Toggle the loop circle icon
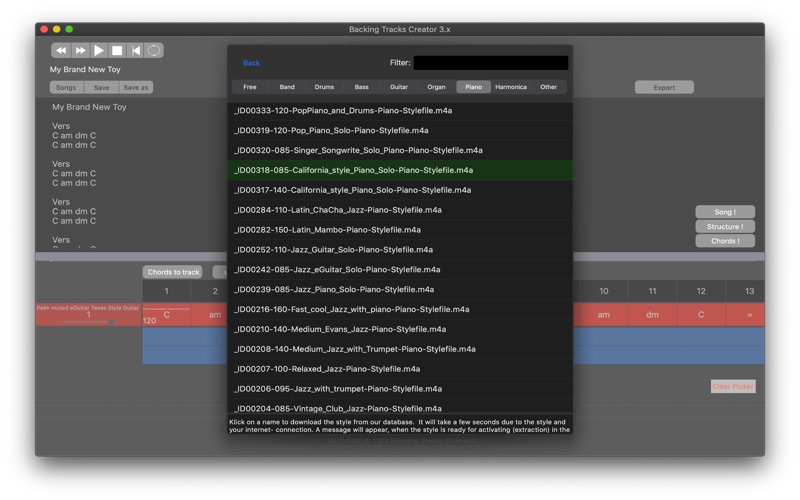Screen dimensions: 800x500 click(x=154, y=51)
